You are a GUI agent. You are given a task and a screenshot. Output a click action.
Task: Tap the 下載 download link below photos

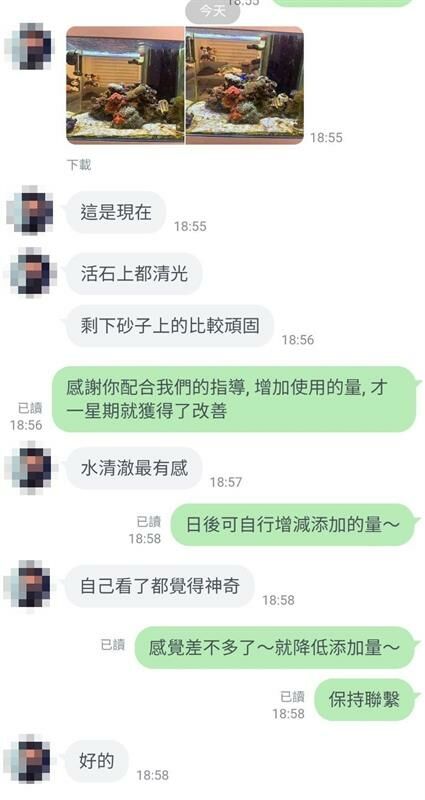tap(79, 165)
